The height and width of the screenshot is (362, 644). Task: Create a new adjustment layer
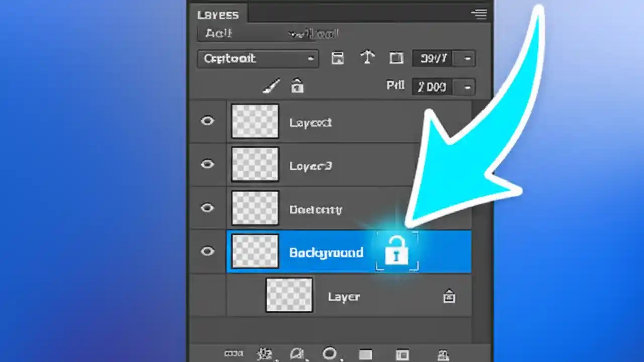(x=330, y=353)
